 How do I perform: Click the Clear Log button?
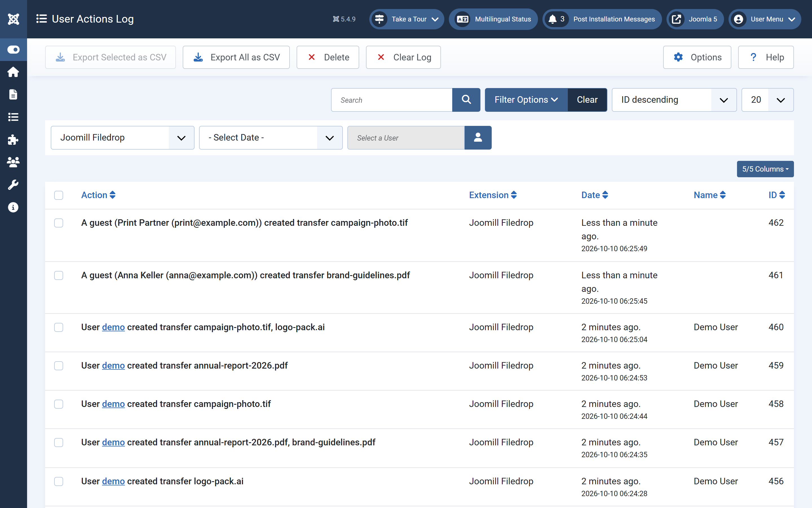point(403,58)
